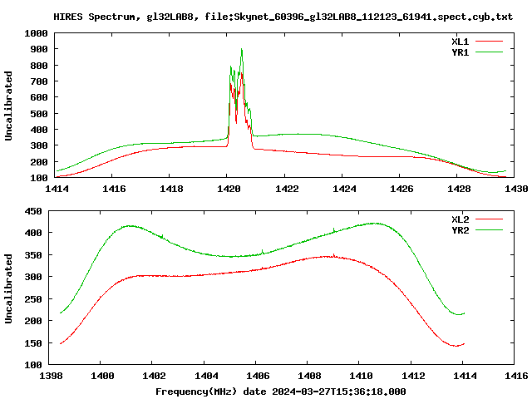This screenshot has width=532, height=399.
Task: Click the 1428 x-axis tick label
Action: (459, 189)
